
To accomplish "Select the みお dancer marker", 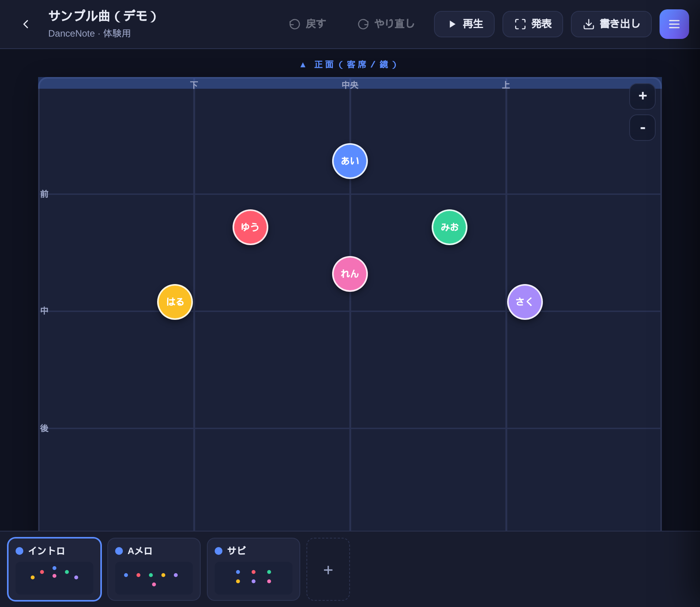I will click(x=450, y=227).
